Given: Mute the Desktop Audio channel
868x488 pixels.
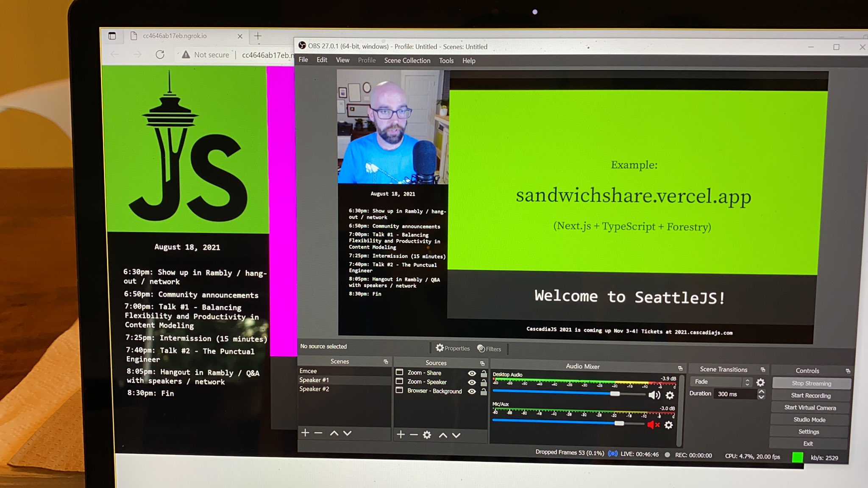Looking at the screenshot, I should pyautogui.click(x=654, y=395).
